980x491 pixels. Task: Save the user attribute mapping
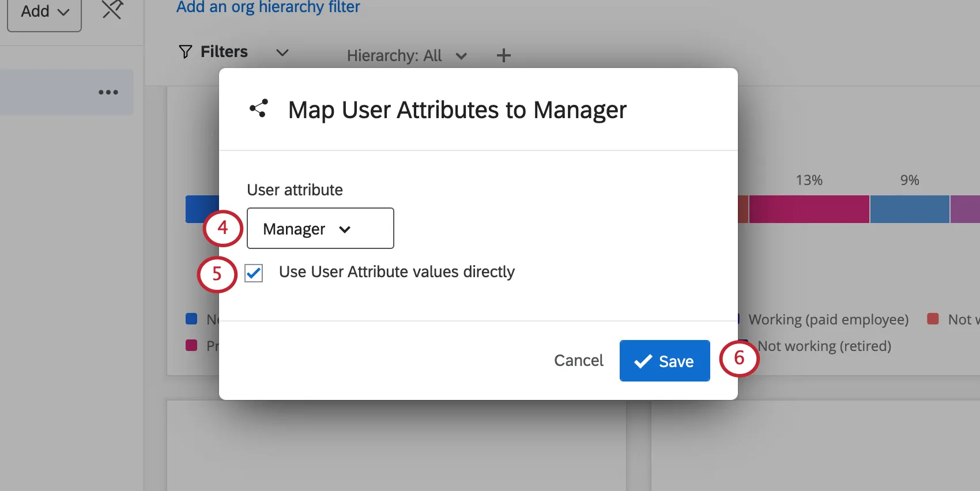[664, 361]
